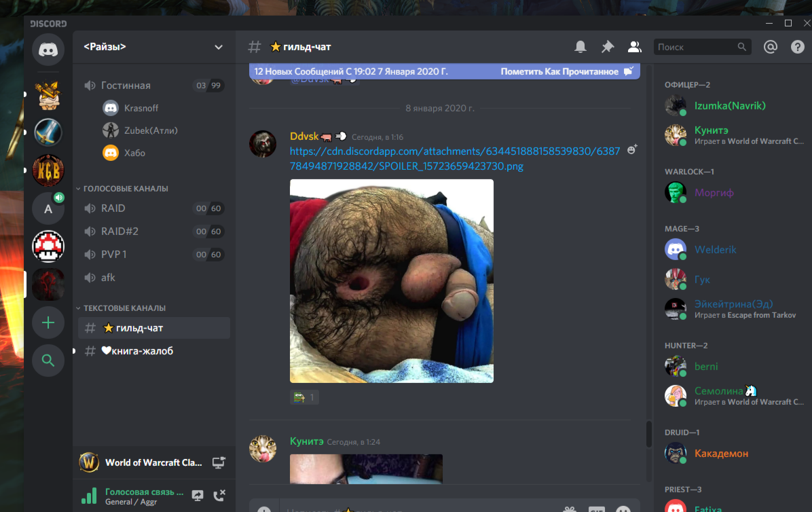
Task: Toggle the existing emoji reaction count
Action: (303, 397)
